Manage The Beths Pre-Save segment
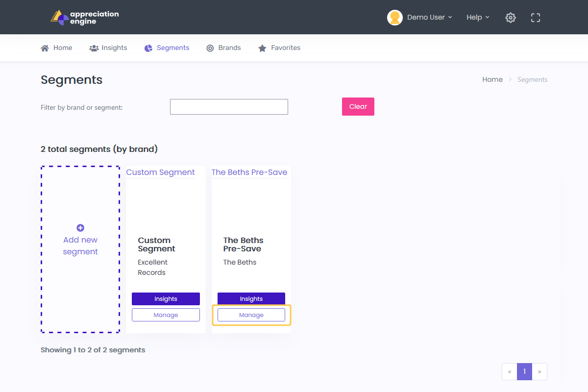588x392 pixels. point(251,315)
